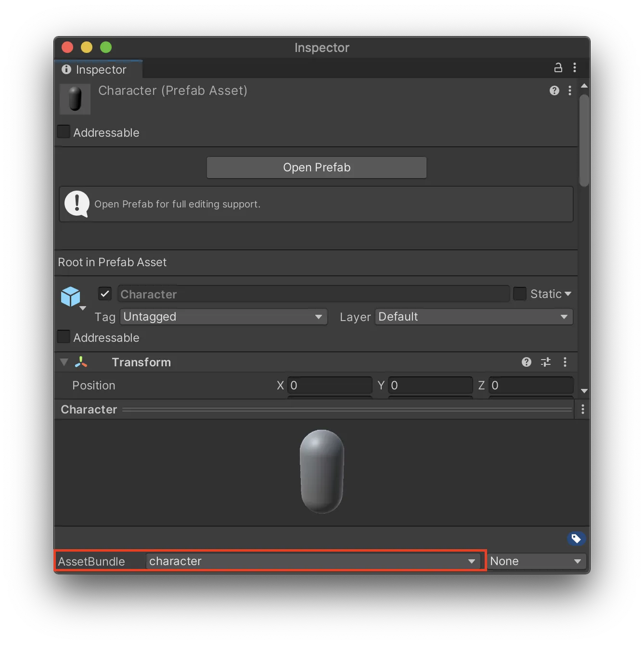Click the asset labels tag icon

coord(576,539)
